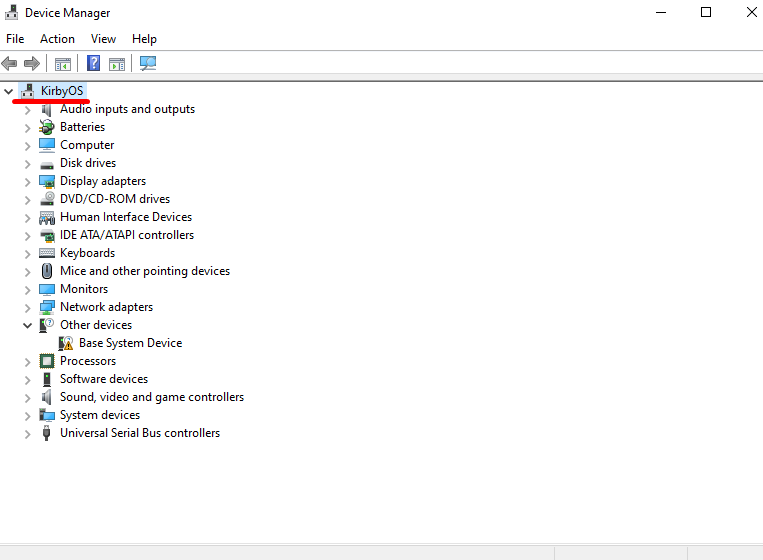Image resolution: width=763 pixels, height=560 pixels.
Task: Select the Other devices label
Action: (96, 325)
